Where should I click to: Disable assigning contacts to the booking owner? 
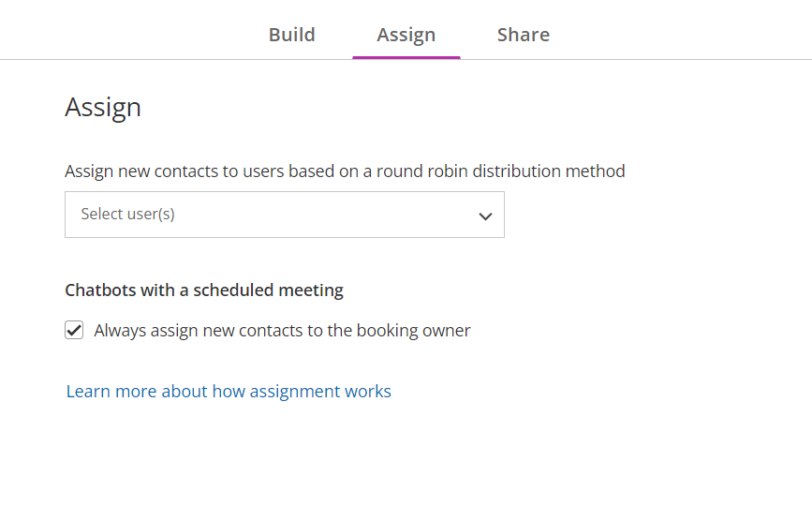click(x=74, y=330)
